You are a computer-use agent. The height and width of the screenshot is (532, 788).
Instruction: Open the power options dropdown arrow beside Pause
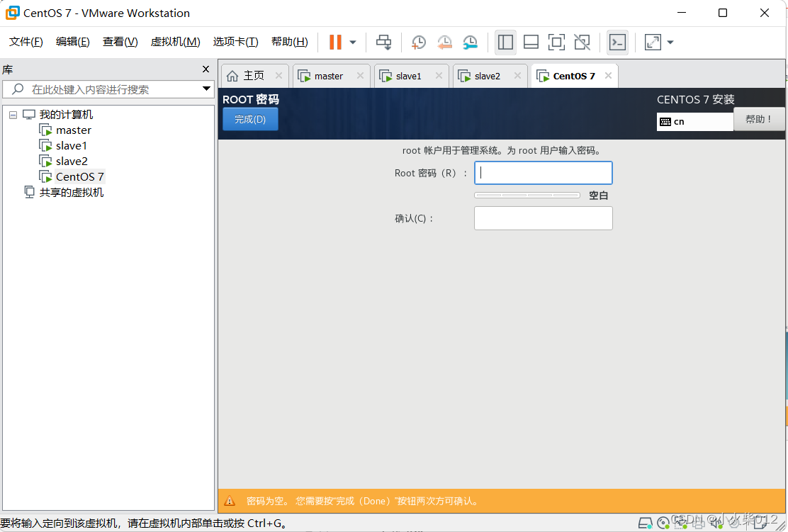pos(353,43)
